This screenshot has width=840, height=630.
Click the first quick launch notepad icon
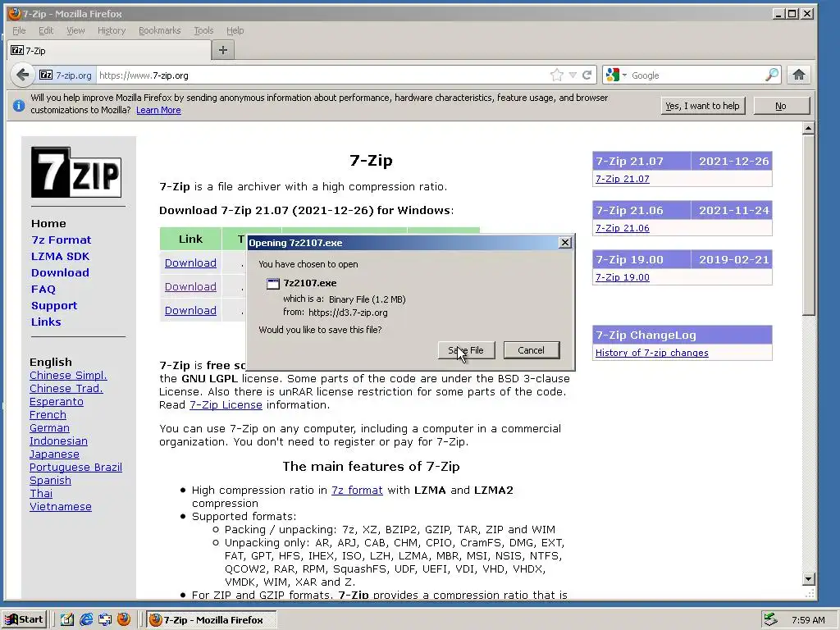pyautogui.click(x=67, y=619)
